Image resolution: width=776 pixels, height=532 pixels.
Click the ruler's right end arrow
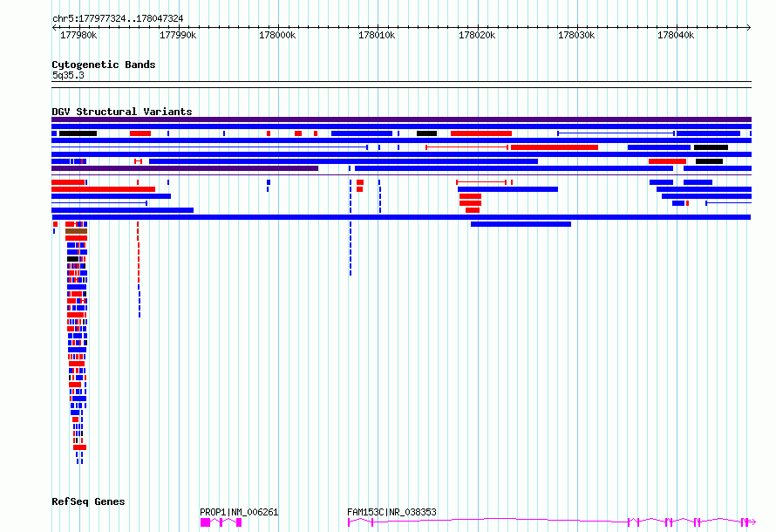[x=749, y=28]
